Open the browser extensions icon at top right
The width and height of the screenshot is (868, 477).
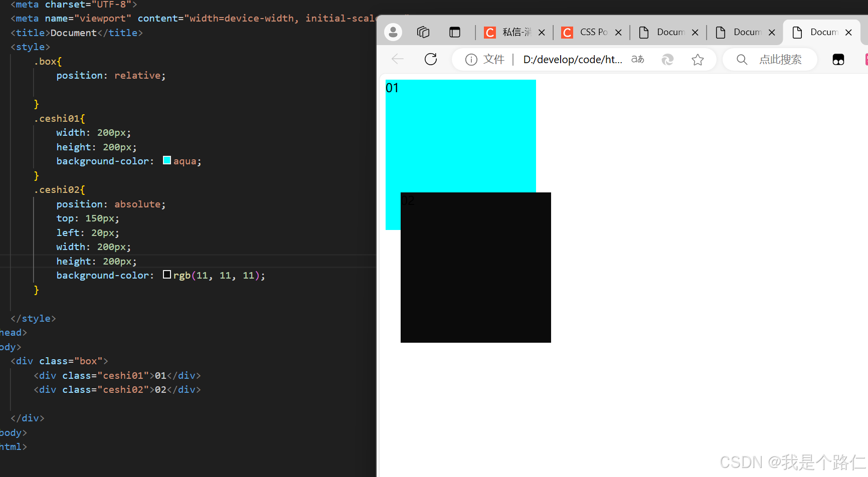(839, 59)
